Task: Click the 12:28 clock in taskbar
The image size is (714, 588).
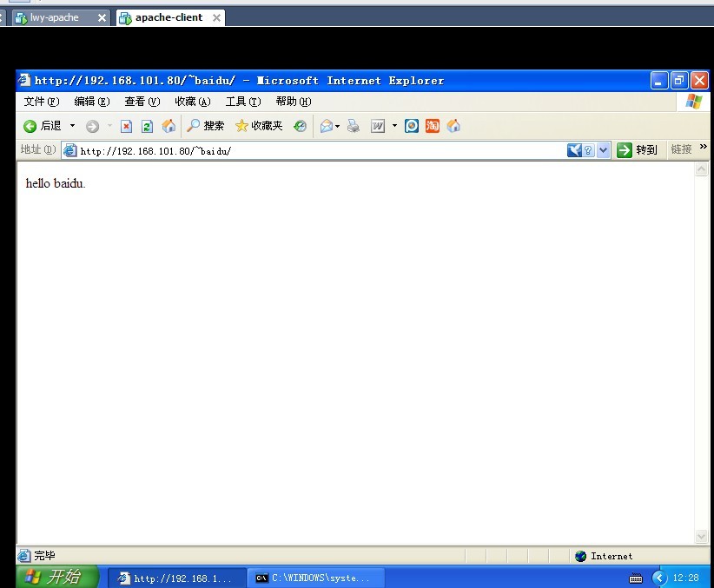Action: pyautogui.click(x=685, y=578)
